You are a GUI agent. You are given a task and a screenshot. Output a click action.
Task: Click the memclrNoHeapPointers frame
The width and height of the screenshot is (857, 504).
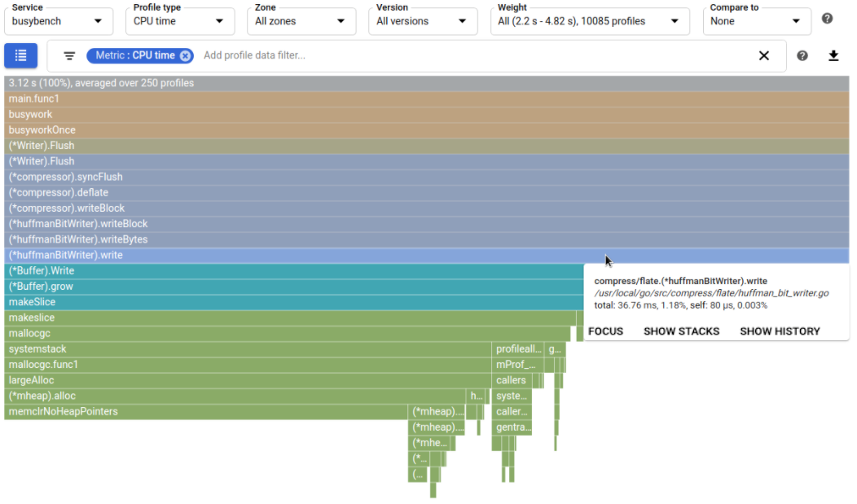pyautogui.click(x=204, y=412)
